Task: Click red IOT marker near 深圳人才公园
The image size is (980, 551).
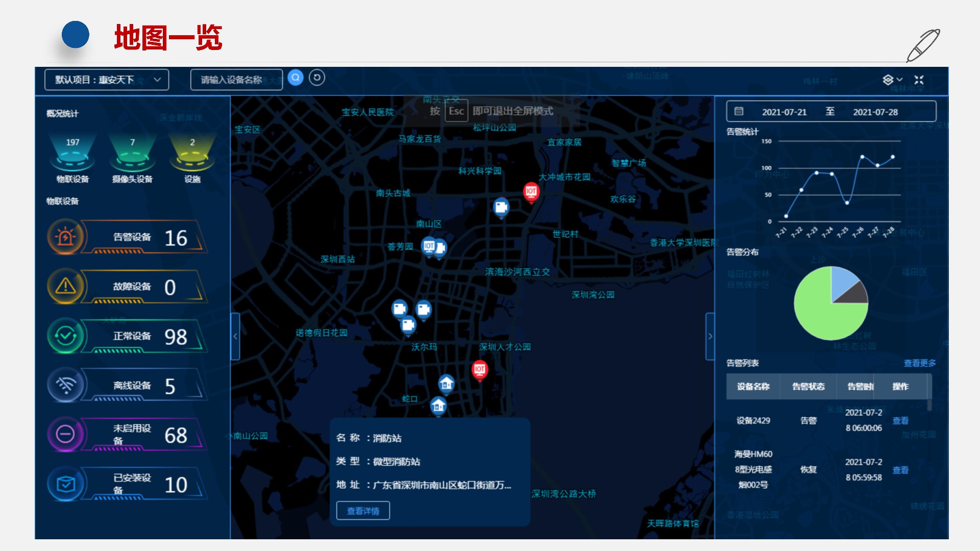Action: [479, 369]
